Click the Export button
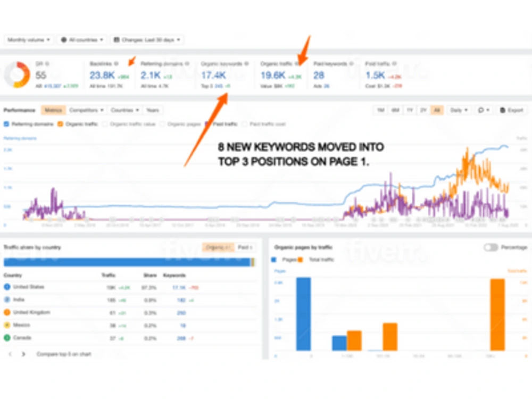Viewport: 532px width, 399px height. point(512,110)
